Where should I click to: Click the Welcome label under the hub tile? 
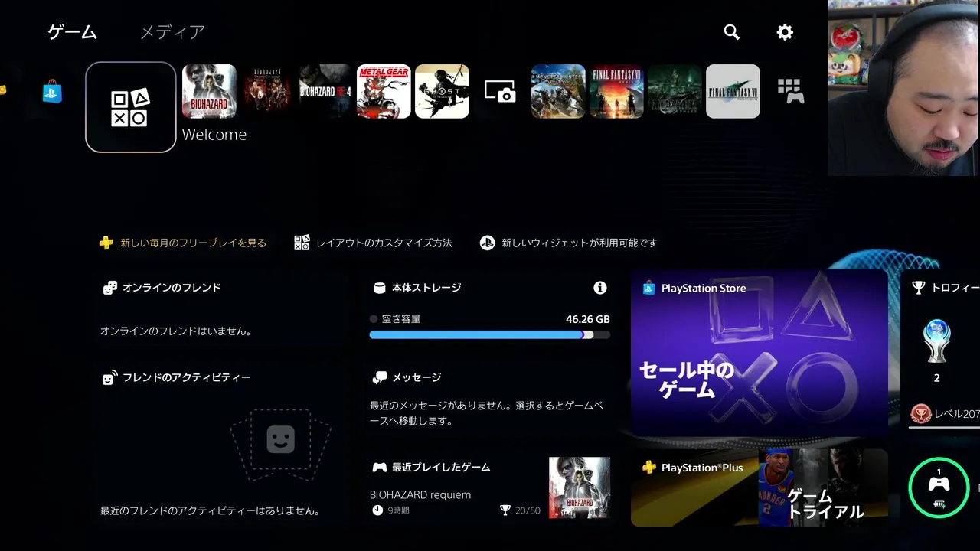pos(214,135)
